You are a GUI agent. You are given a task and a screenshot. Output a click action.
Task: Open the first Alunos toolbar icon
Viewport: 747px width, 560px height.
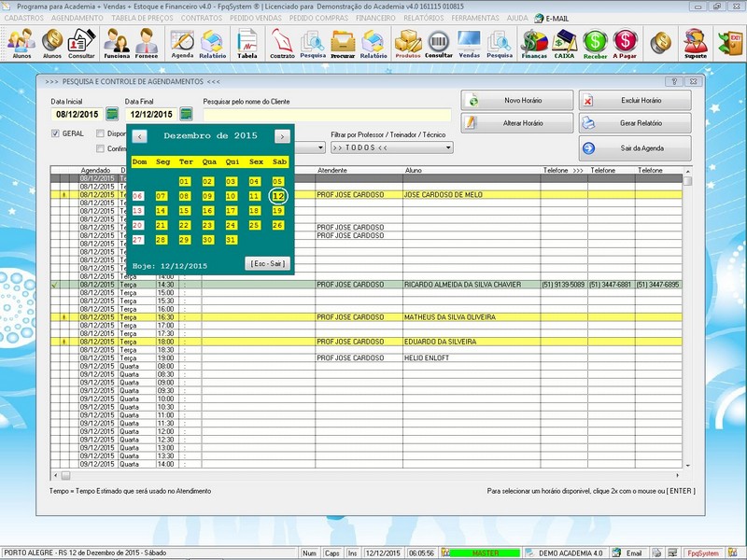21,43
